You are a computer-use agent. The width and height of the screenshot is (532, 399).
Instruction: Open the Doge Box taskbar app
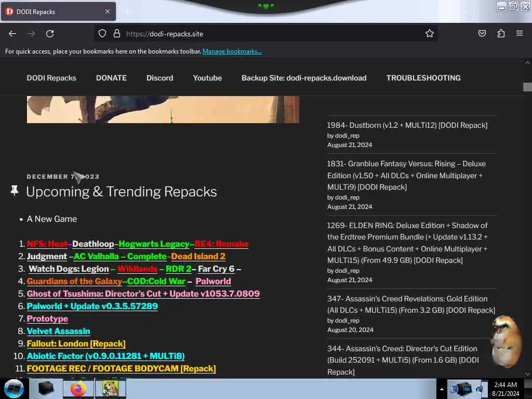pyautogui.click(x=110, y=389)
